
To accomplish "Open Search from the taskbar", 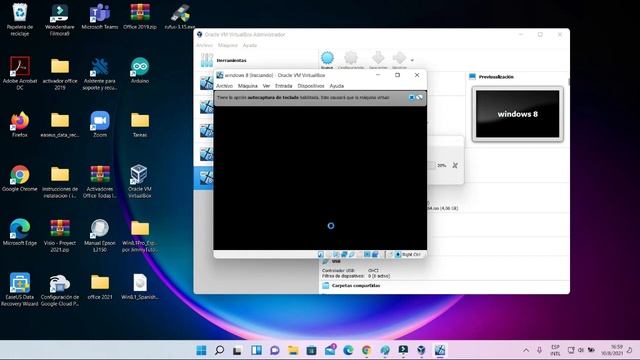I will 220,350.
